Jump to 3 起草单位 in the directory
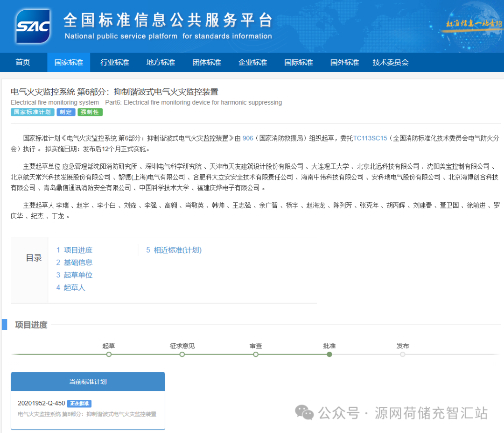 click(x=74, y=275)
